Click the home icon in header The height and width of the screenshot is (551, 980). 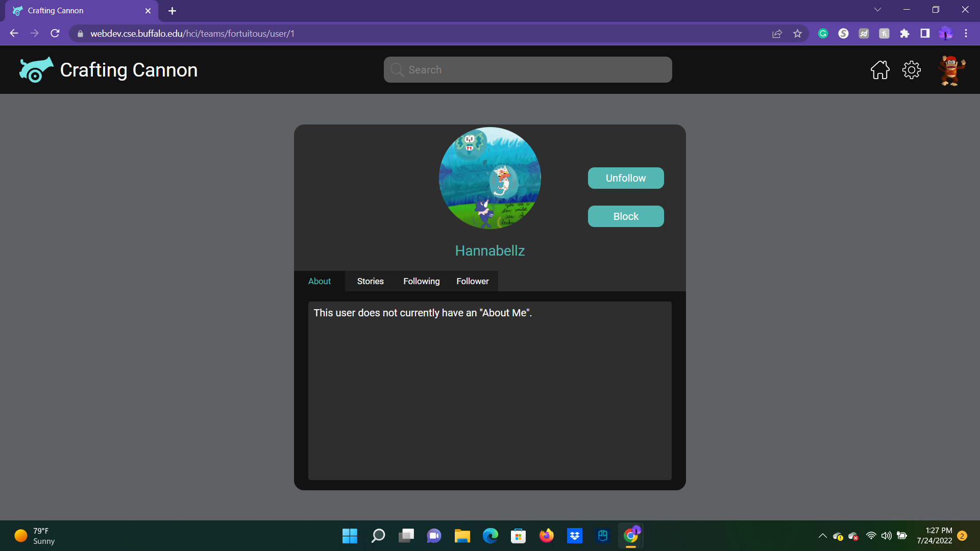pos(880,70)
